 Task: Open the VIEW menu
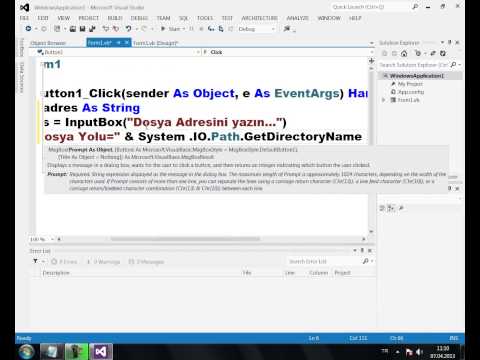[64, 18]
